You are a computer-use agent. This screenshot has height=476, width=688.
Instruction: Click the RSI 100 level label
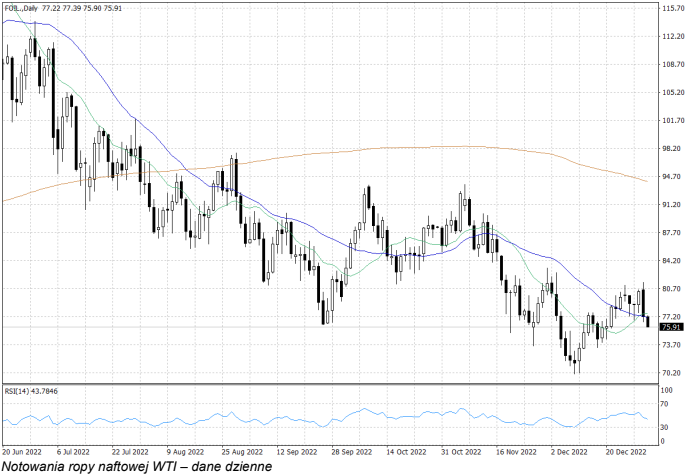[x=667, y=389]
